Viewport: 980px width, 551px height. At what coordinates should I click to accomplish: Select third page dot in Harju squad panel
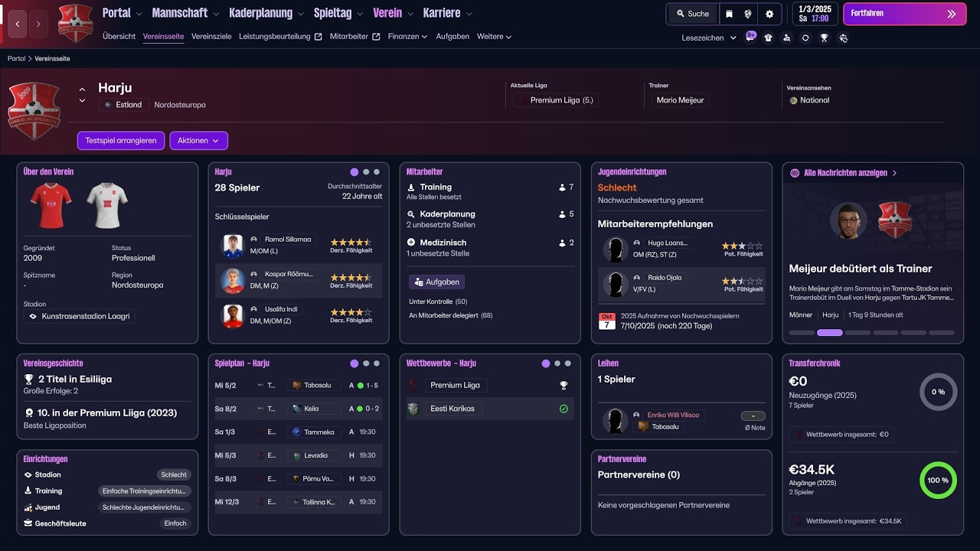click(x=377, y=172)
